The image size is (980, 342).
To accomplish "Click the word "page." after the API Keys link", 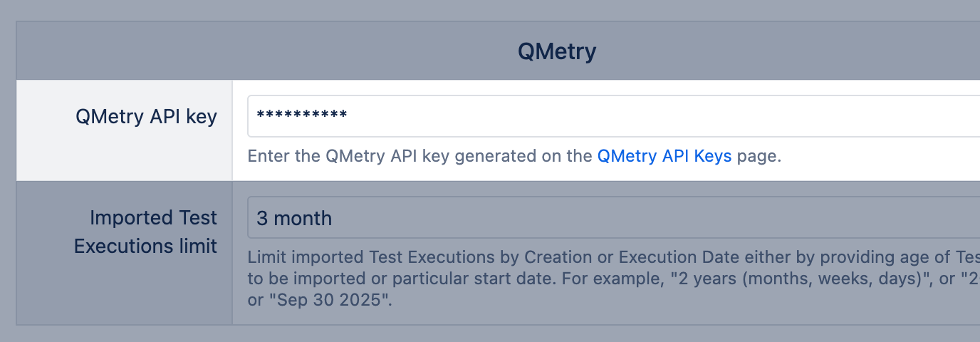I will point(759,157).
